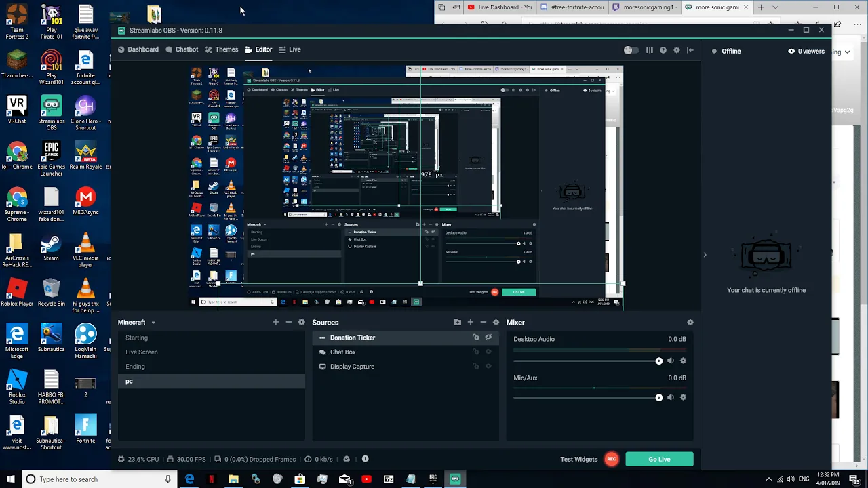Select the pc scene
The height and width of the screenshot is (488, 868).
[212, 381]
